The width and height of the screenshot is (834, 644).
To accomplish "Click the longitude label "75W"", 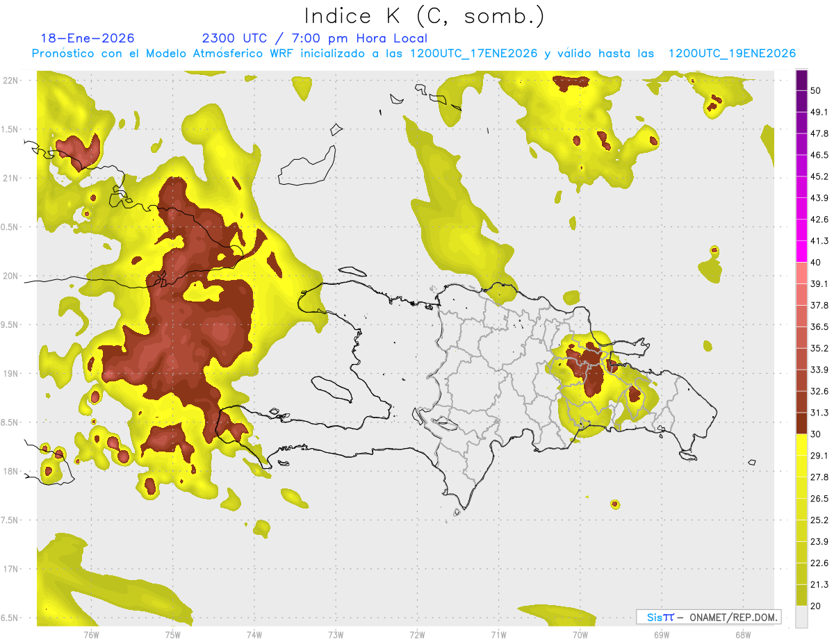I will [x=172, y=634].
